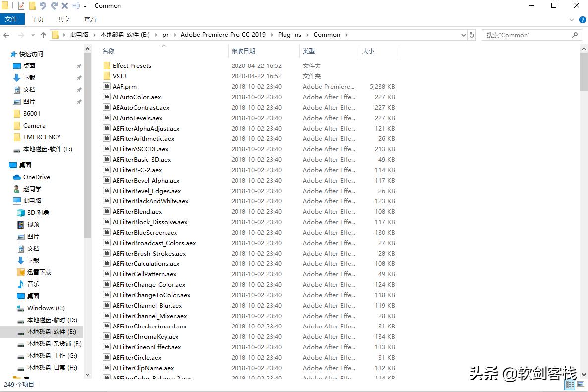Click the Rename icon in quick access toolbar
Viewport: 588px width, 392px height.
click(x=76, y=6)
